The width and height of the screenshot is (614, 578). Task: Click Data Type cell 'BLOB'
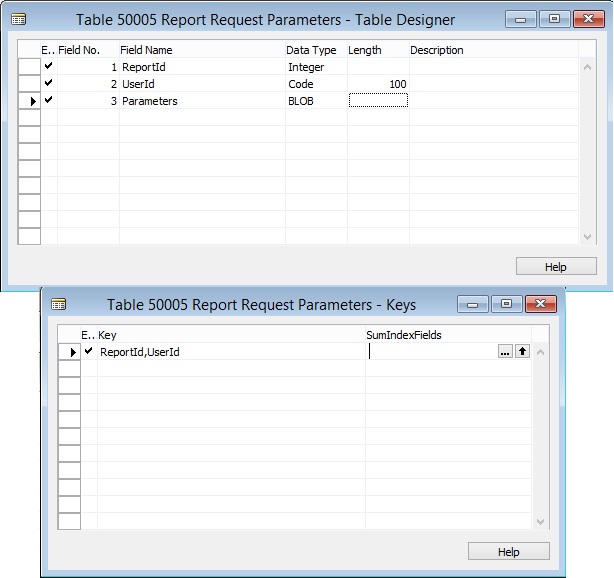(x=316, y=101)
